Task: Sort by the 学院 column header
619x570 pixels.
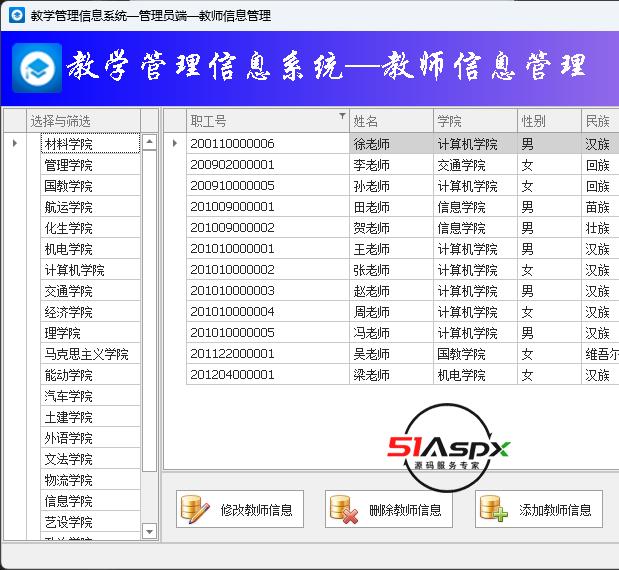Action: click(475, 121)
